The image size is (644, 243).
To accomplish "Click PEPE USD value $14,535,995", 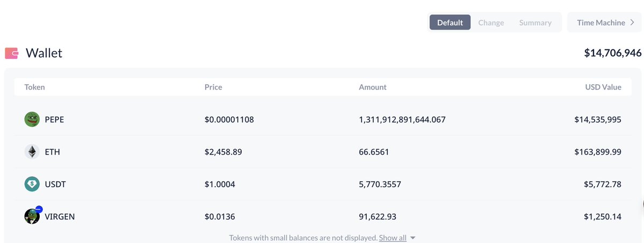I will 598,120.
